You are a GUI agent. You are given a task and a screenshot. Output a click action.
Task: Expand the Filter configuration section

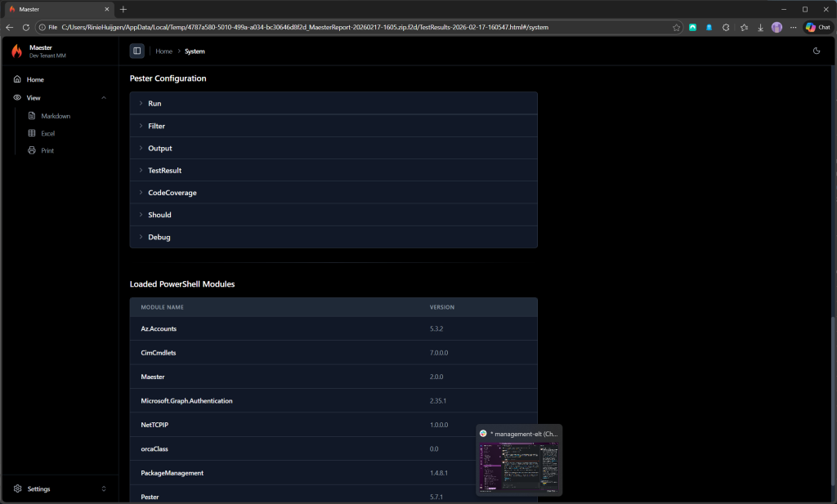click(333, 126)
